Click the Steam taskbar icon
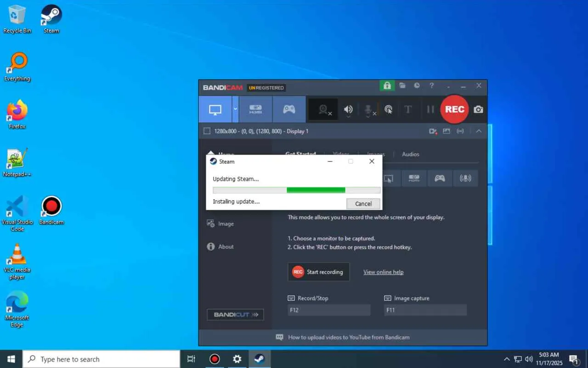Viewport: 588px width, 368px height. pos(260,359)
